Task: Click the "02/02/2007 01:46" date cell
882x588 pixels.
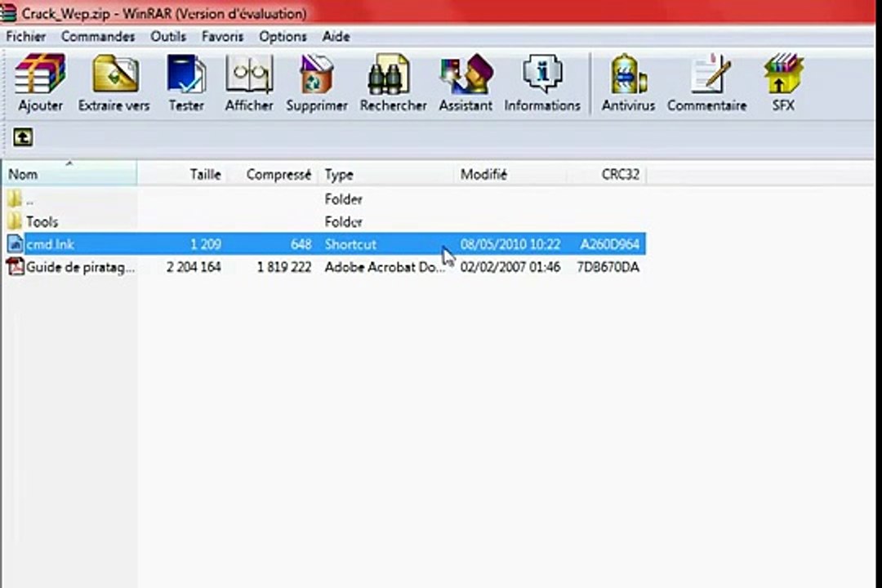Action: [x=510, y=267]
